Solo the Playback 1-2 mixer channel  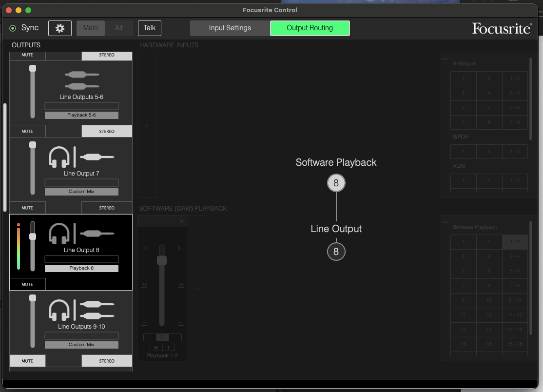[169, 348]
